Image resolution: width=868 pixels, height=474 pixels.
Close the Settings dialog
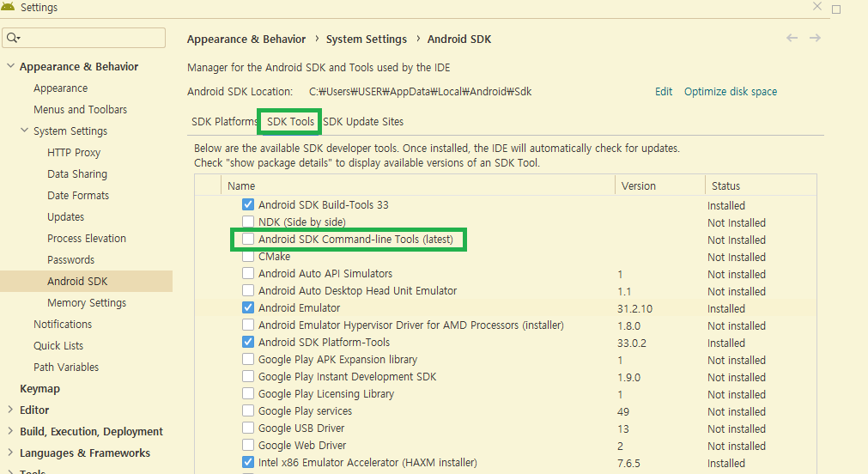point(817,7)
